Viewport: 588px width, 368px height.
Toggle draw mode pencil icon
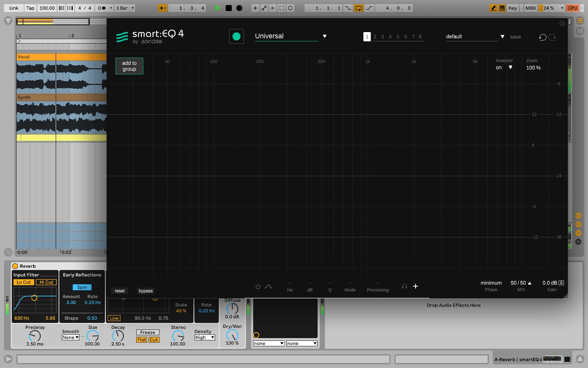coord(493,8)
